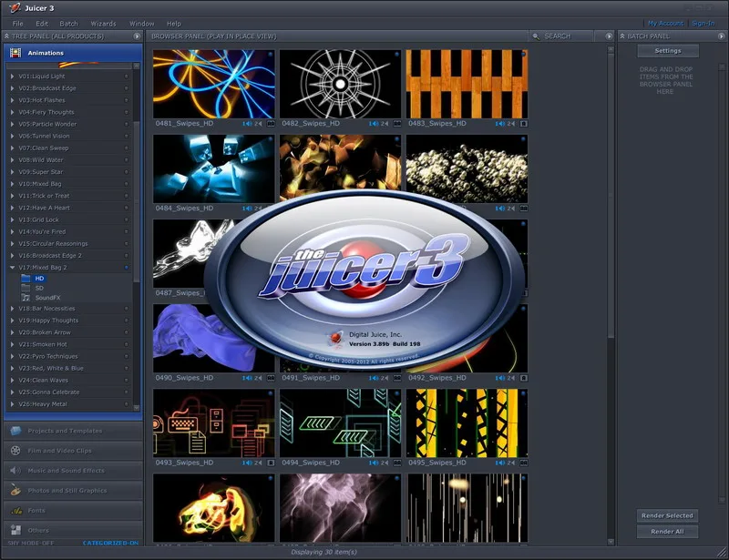Click the Render All button
729x560 pixels.
coord(667,532)
